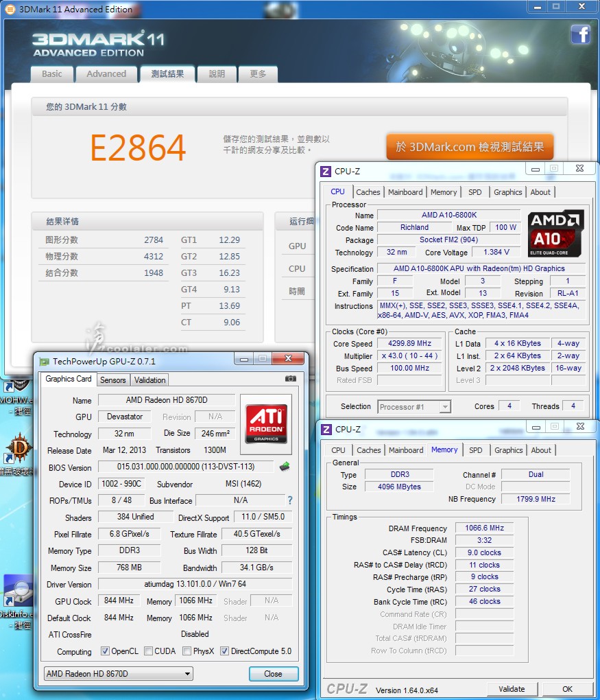Image resolution: width=600 pixels, height=700 pixels.
Task: Click the GPU-Z screenshot camera icon
Action: 291,379
